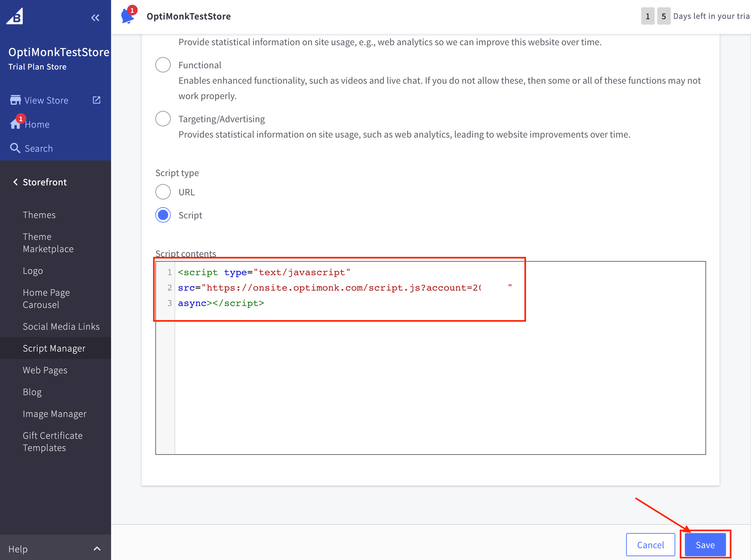Click the View Store link
This screenshot has height=560, width=751.
[x=46, y=100]
